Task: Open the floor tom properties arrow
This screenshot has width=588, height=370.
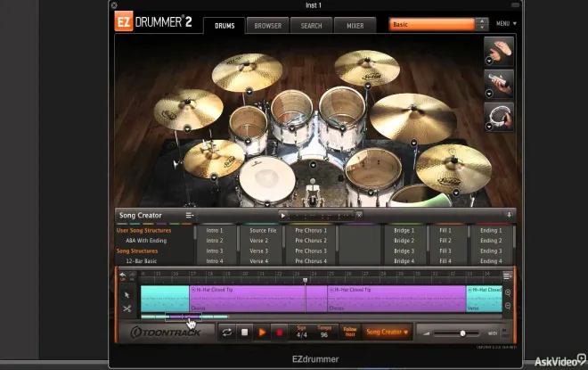Action: pos(371,193)
